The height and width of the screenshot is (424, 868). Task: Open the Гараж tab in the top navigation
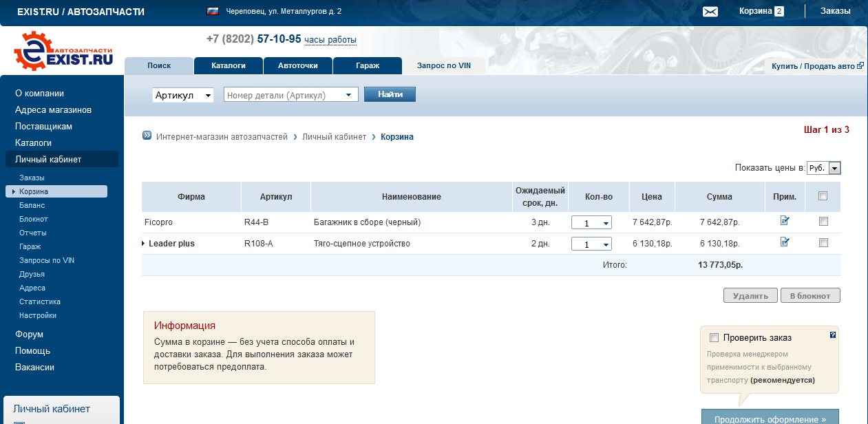pyautogui.click(x=368, y=66)
